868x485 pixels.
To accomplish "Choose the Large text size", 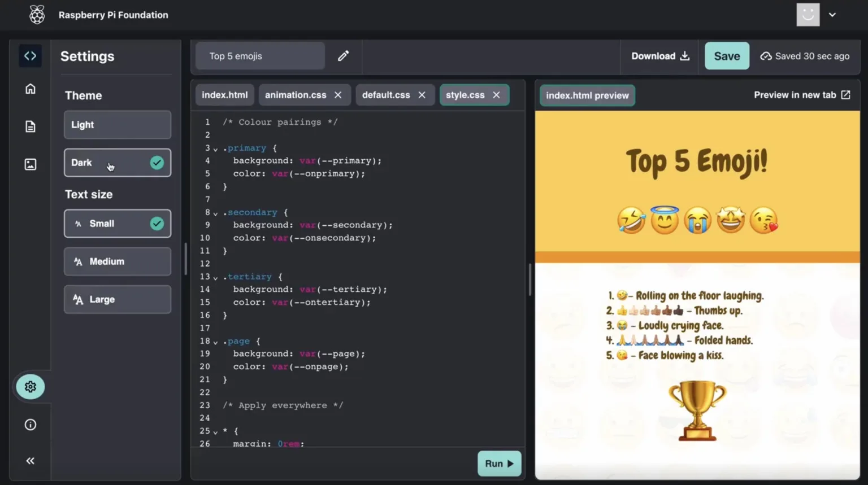I will [x=118, y=299].
